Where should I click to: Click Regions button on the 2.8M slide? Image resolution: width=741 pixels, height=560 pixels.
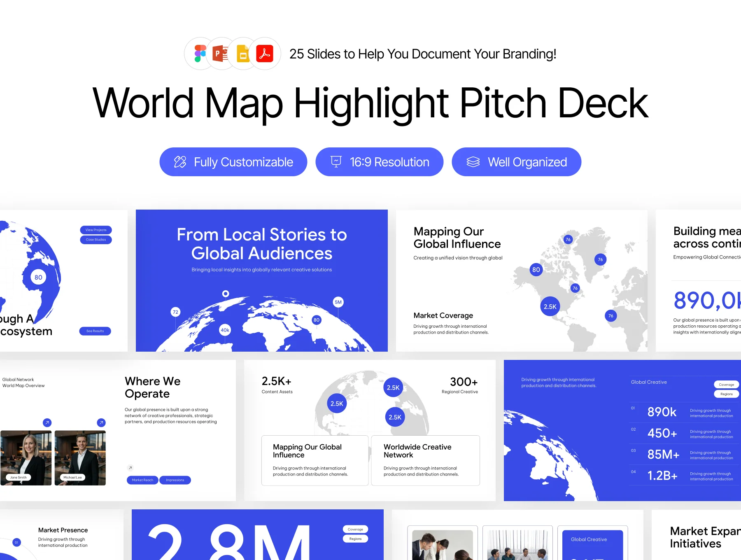click(355, 539)
